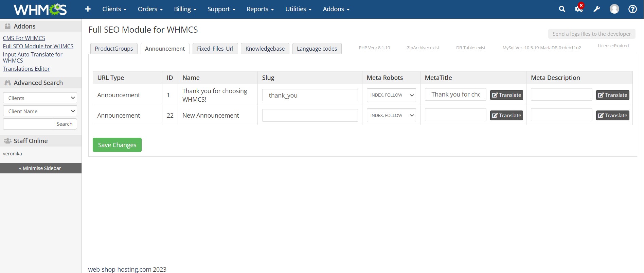Open the plus quick-add menu
Screen dimensions: 644x273
tap(88, 9)
